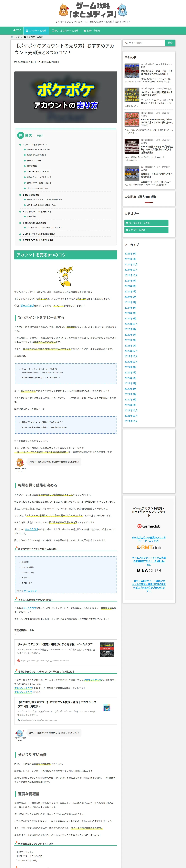Open the 2025年2月 archive

click(130, 254)
